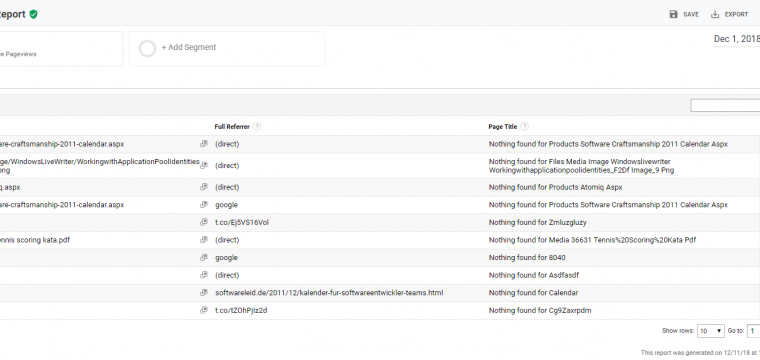This screenshot has height=360, width=760.
Task: Open help icon next to Page Title
Action: tap(524, 126)
